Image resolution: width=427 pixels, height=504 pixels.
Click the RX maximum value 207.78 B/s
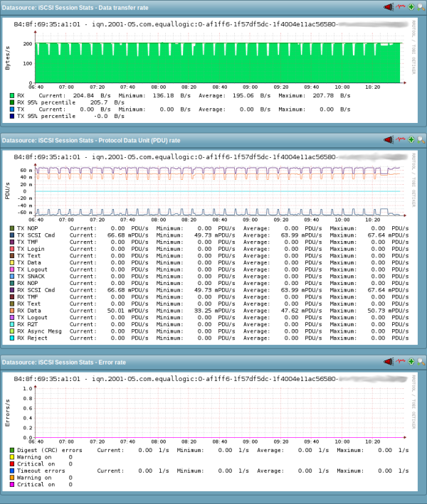[x=332, y=95]
